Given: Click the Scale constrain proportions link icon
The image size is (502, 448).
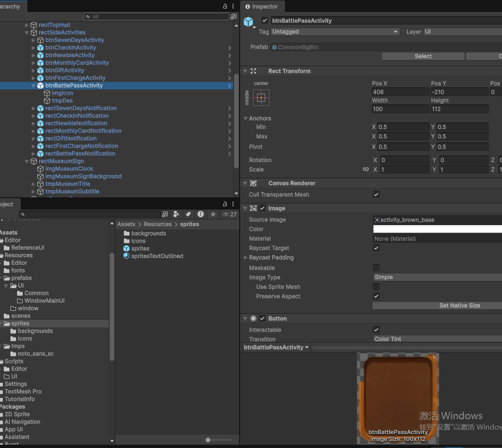Looking at the screenshot, I should (365, 169).
